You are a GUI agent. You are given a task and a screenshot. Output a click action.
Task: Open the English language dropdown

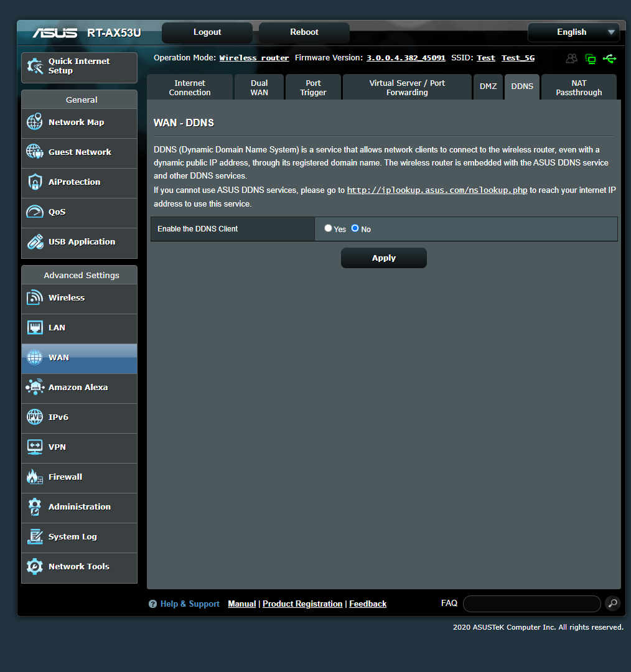574,32
